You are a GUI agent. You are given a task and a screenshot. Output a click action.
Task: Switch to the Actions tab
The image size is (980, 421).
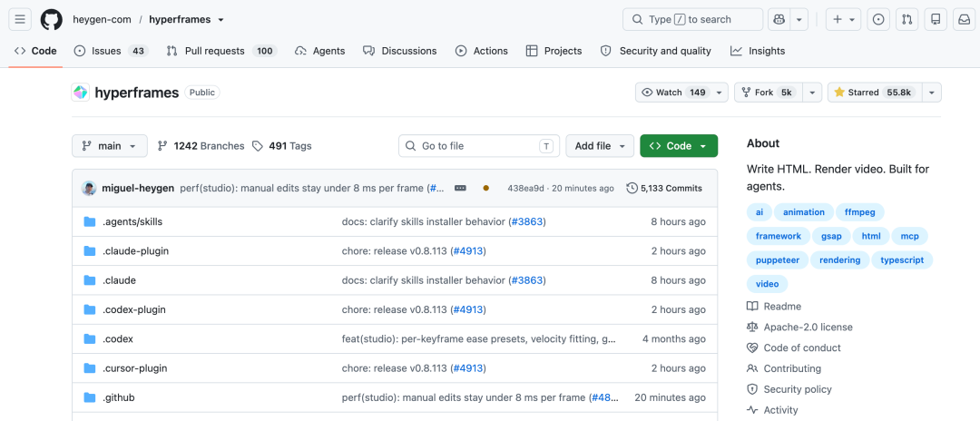[482, 51]
